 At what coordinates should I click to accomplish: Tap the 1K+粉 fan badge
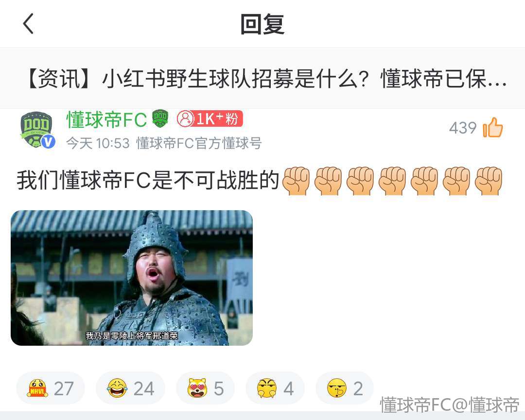pos(210,118)
